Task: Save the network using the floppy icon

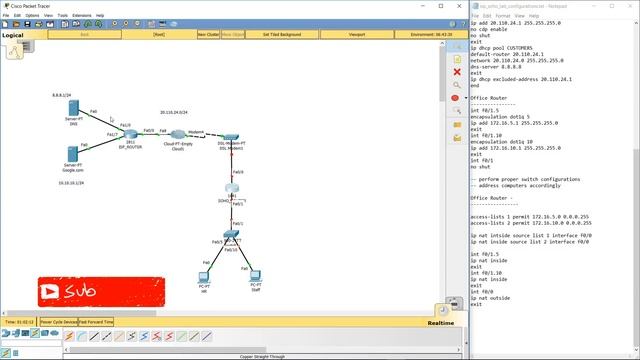Action: tap(27, 24)
